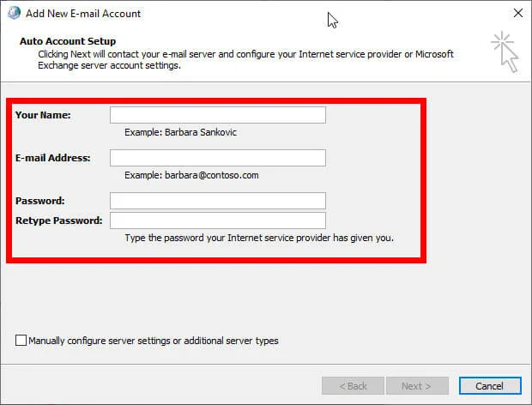Viewport: 532px width, 405px height.
Task: Click the 'Example: Barbara Sankovic' hint text
Action: 180,132
